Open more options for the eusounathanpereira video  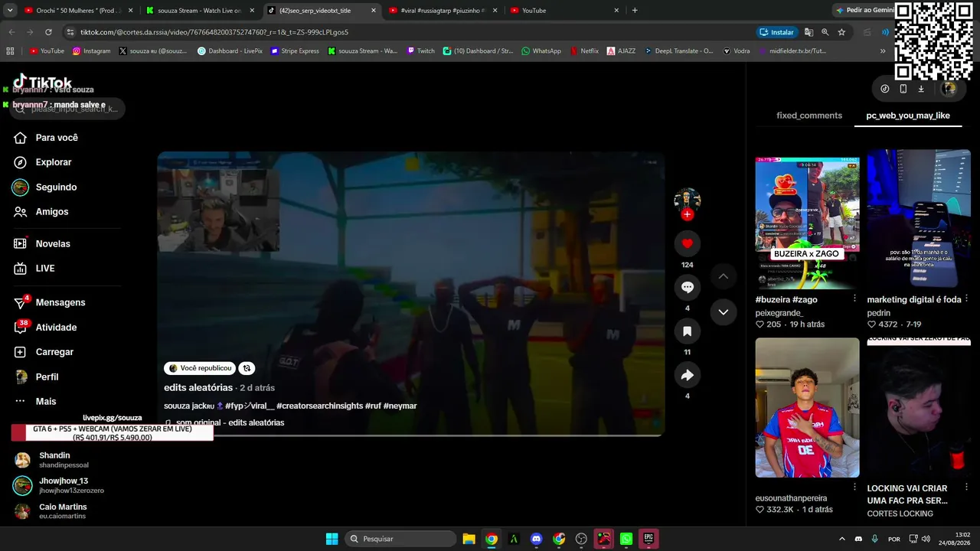pyautogui.click(x=854, y=487)
